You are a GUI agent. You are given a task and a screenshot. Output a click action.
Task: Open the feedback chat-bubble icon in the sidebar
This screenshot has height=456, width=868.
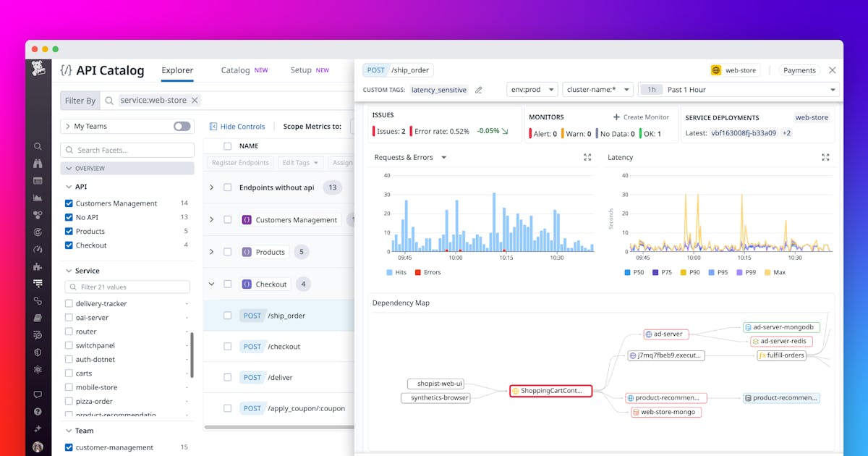(x=38, y=394)
